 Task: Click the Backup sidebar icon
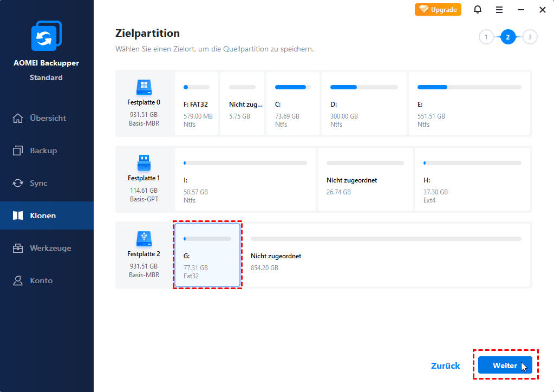pyautogui.click(x=18, y=151)
